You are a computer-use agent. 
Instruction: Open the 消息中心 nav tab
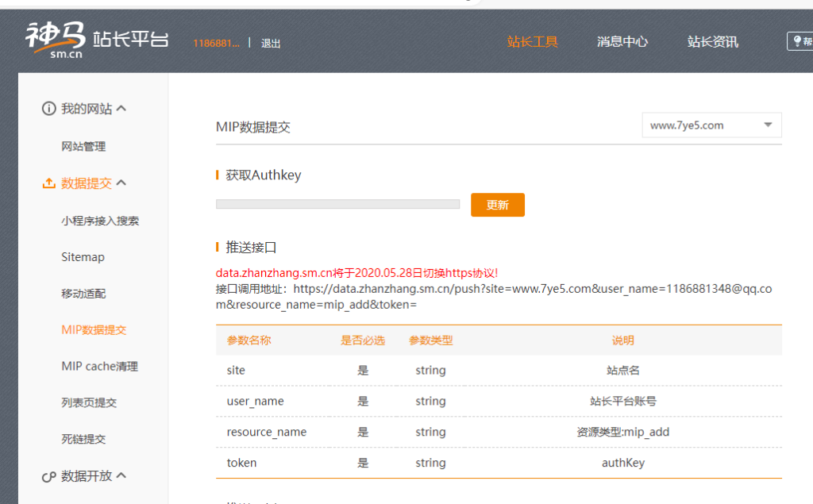[x=622, y=41]
